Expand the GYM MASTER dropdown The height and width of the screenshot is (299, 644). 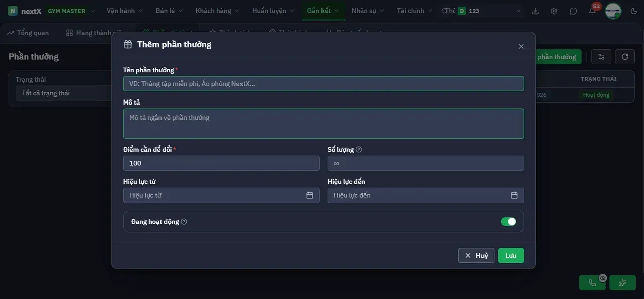click(x=71, y=11)
